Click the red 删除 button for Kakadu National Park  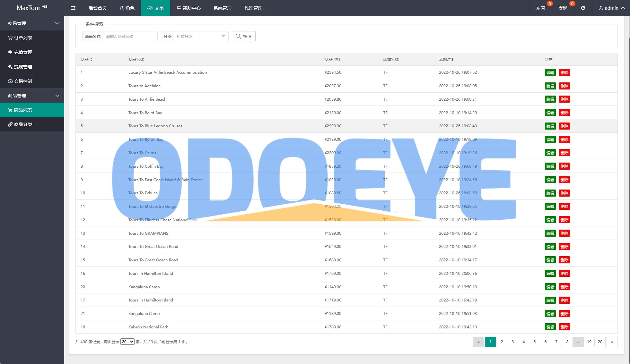pos(564,327)
